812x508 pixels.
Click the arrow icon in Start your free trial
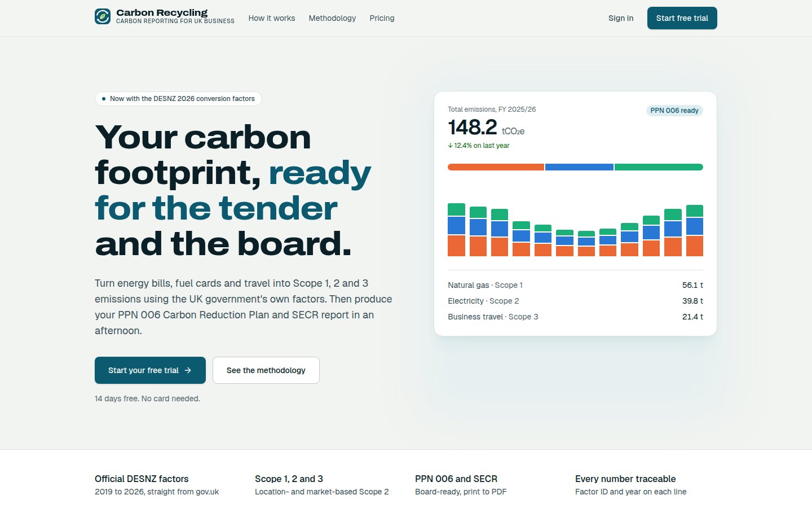click(188, 370)
